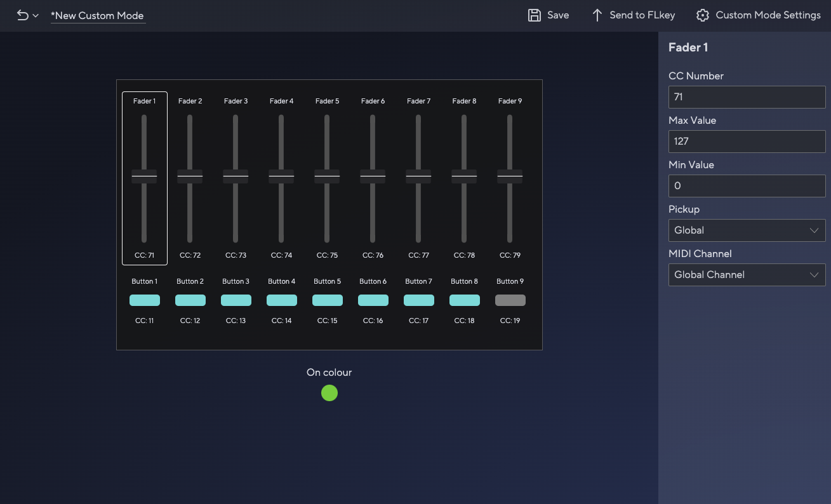Click the Save floppy disk icon
Image resolution: width=831 pixels, height=504 pixels.
535,15
